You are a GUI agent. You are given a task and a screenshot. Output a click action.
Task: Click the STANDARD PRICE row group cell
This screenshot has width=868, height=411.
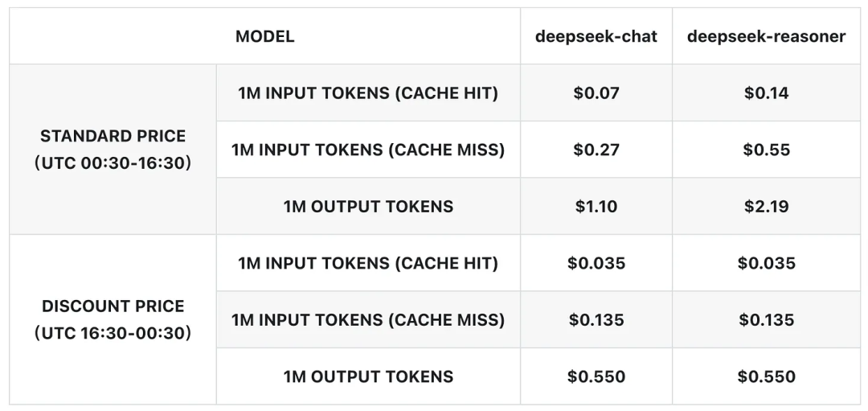(113, 150)
